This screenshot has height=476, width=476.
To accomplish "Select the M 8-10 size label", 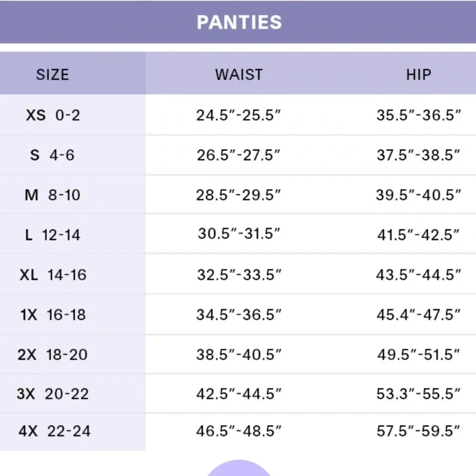I will [52, 195].
